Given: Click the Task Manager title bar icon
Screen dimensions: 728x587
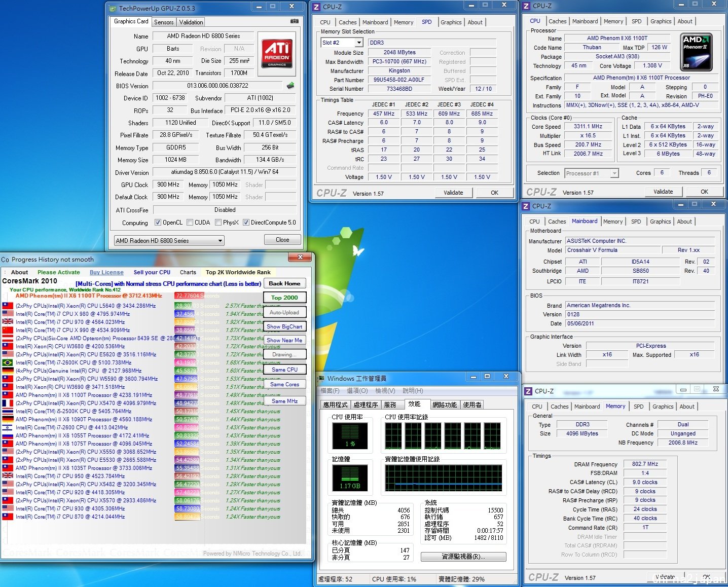Looking at the screenshot, I should [321, 378].
